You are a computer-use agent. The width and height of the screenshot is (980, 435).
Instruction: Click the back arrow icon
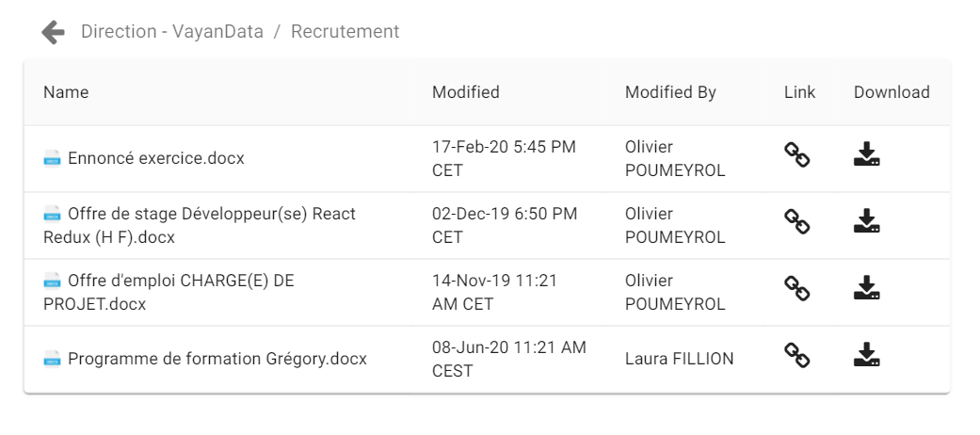point(53,32)
